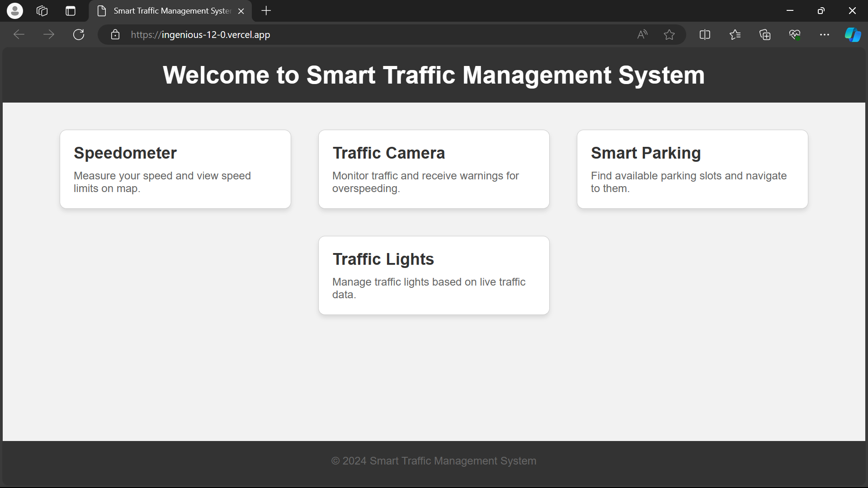
Task: Open the Smart Parking card
Action: click(x=692, y=169)
